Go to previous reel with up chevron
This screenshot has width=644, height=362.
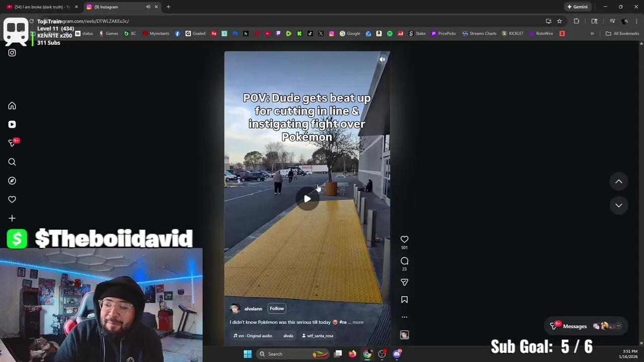(x=619, y=182)
